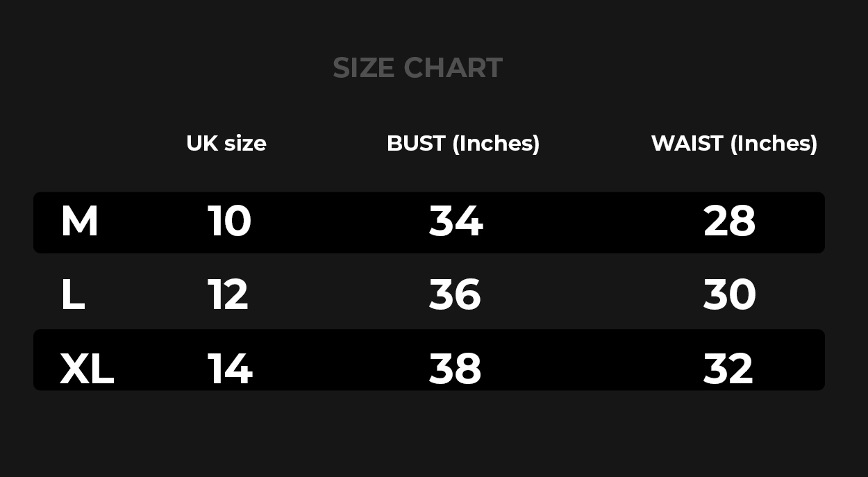
Task: Click the letter M in the first row
Action: pos(80,221)
